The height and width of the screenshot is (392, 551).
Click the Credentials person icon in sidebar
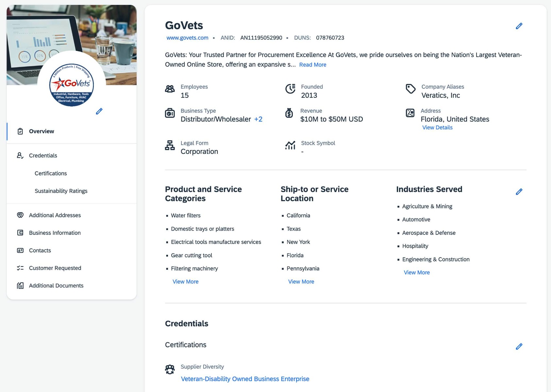pyautogui.click(x=20, y=155)
